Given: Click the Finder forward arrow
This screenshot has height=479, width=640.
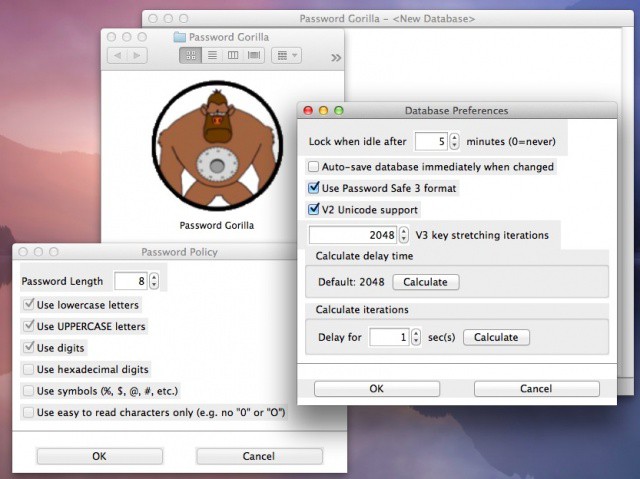Looking at the screenshot, I should pos(138,55).
